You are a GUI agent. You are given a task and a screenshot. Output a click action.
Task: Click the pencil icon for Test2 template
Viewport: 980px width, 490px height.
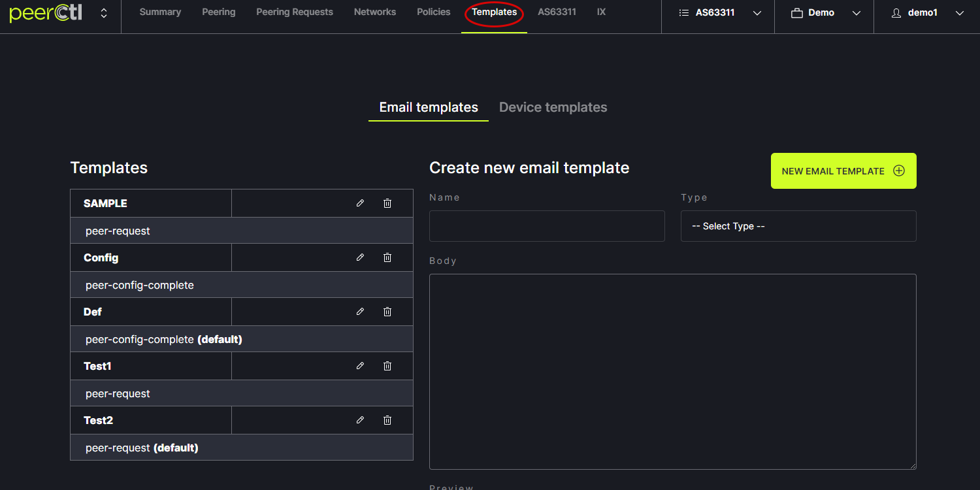click(x=360, y=420)
